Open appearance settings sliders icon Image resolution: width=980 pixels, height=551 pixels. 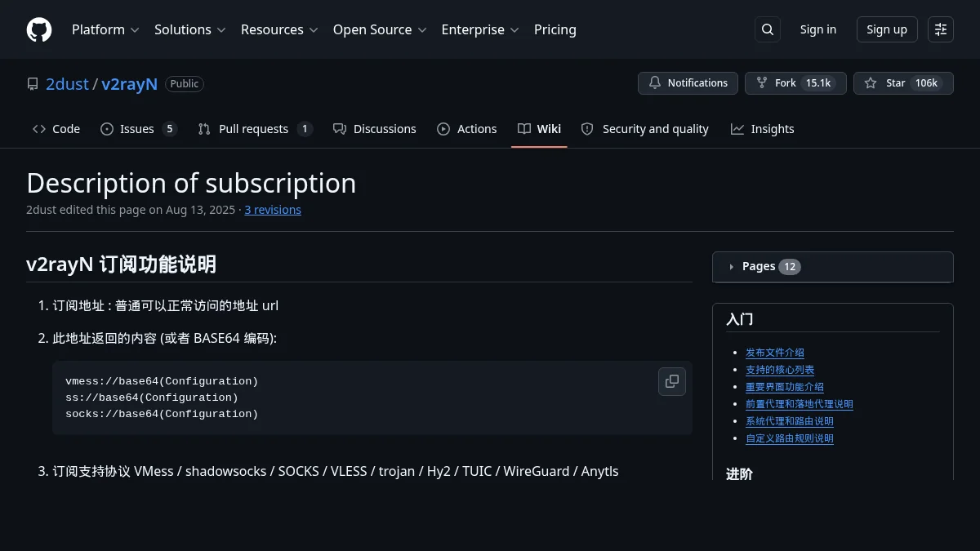pos(941,29)
